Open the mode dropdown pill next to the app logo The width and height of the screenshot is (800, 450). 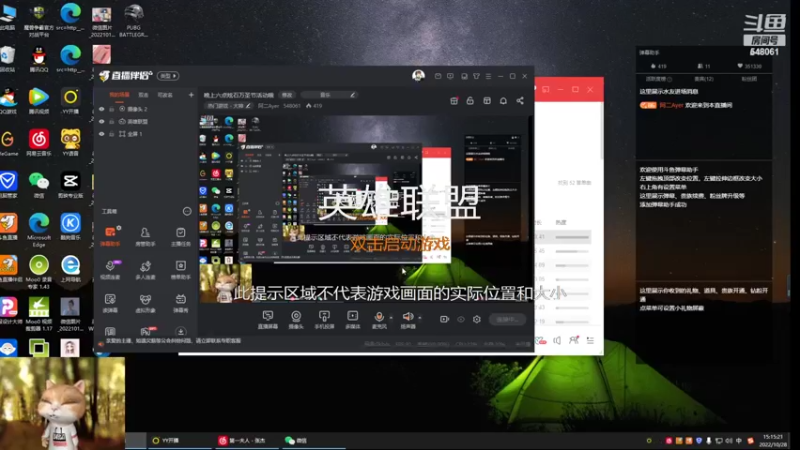coord(168,76)
